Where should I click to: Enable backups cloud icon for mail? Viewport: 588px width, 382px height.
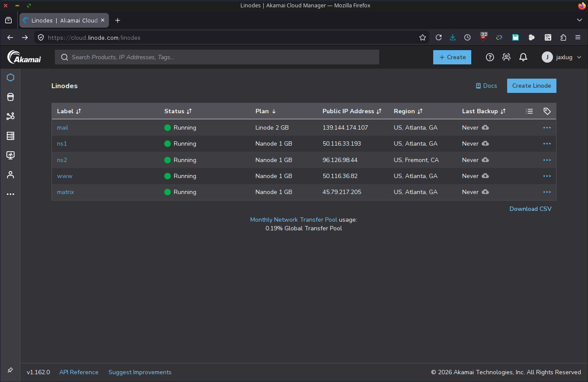click(485, 127)
